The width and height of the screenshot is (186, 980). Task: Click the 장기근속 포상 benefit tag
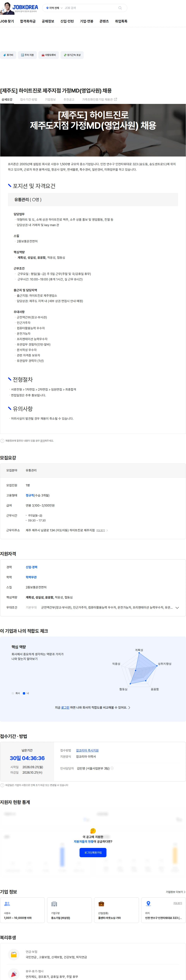coord(72,55)
